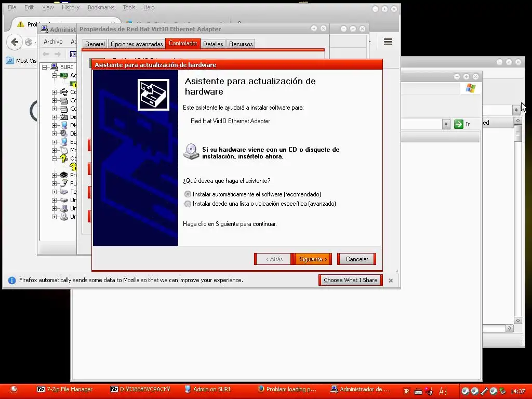The image size is (532, 399).
Task: Select the USB controllers icon in device tree
Action: tap(64, 92)
